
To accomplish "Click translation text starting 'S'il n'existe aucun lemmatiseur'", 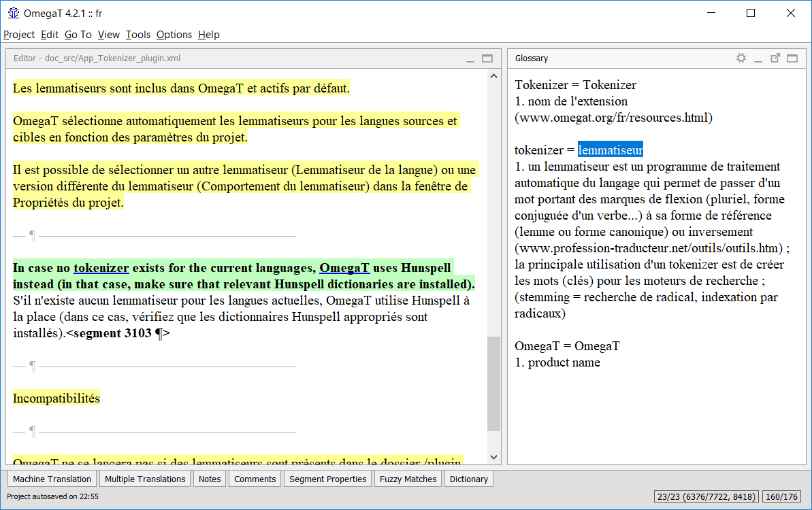I will tap(242, 317).
